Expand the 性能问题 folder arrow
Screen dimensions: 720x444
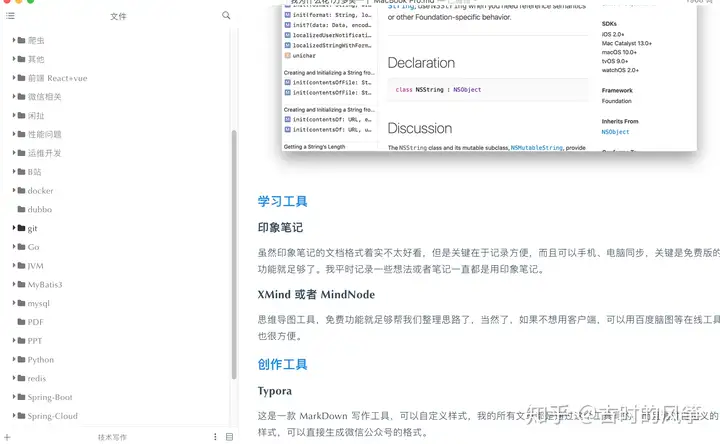14,134
